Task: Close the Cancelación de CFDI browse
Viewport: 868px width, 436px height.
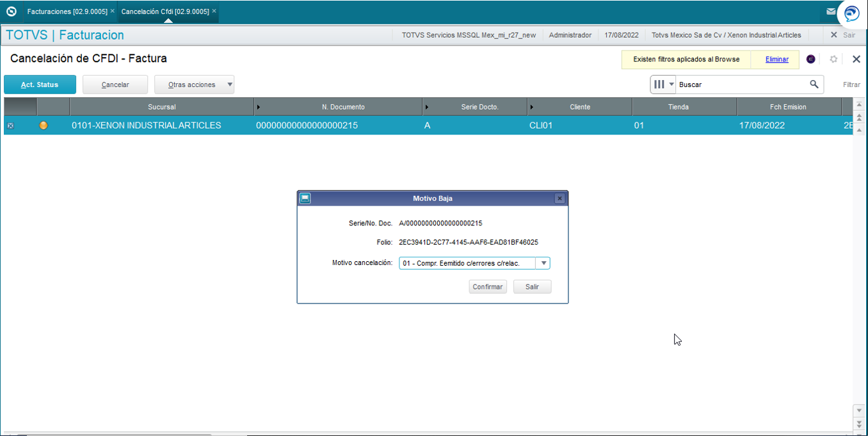Action: click(x=856, y=60)
